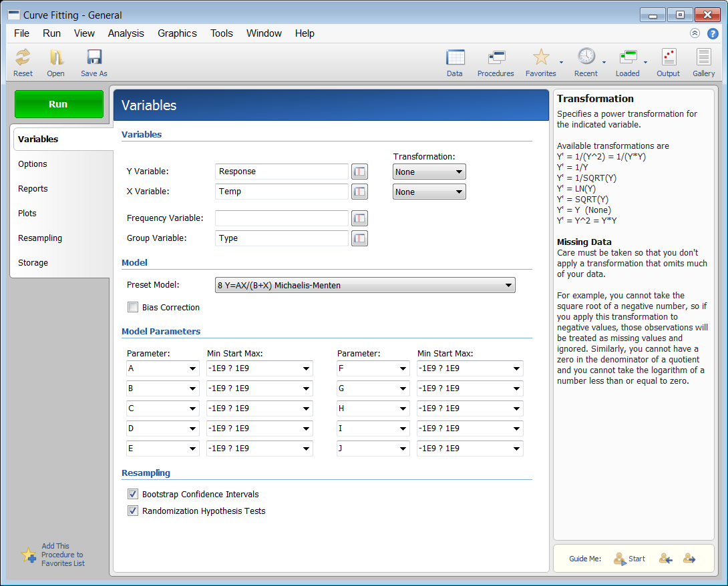Go to next Guide Me step
This screenshot has width=728, height=586.
(x=689, y=559)
